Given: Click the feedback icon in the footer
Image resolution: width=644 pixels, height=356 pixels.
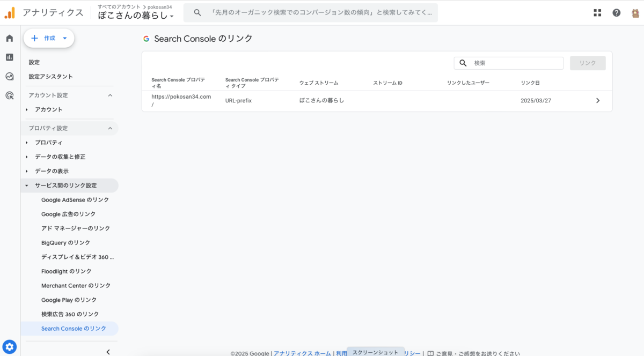Looking at the screenshot, I should pyautogui.click(x=430, y=354).
